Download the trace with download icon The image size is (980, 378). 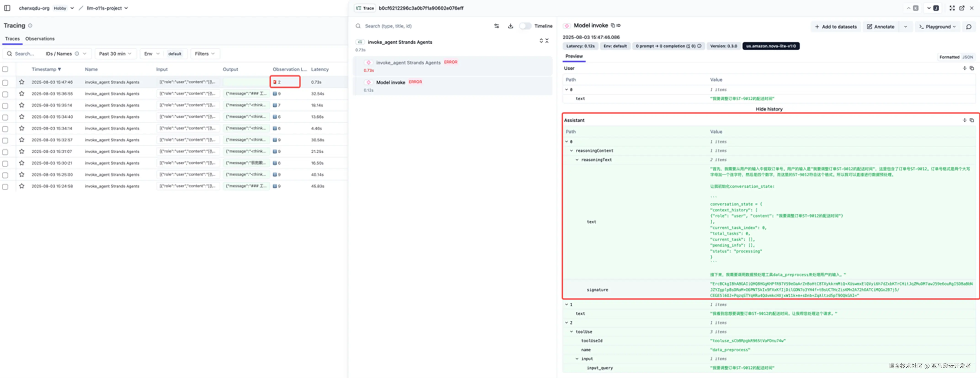[x=510, y=26]
